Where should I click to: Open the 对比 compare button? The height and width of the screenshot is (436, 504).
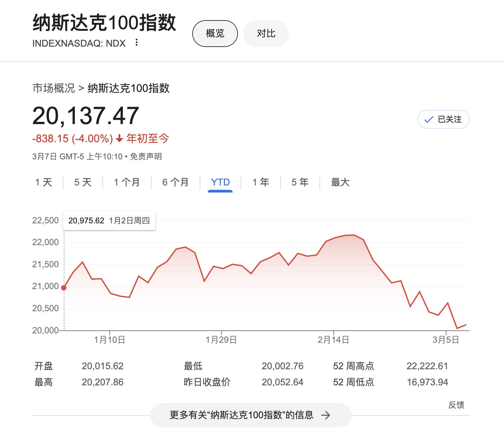pyautogui.click(x=266, y=34)
